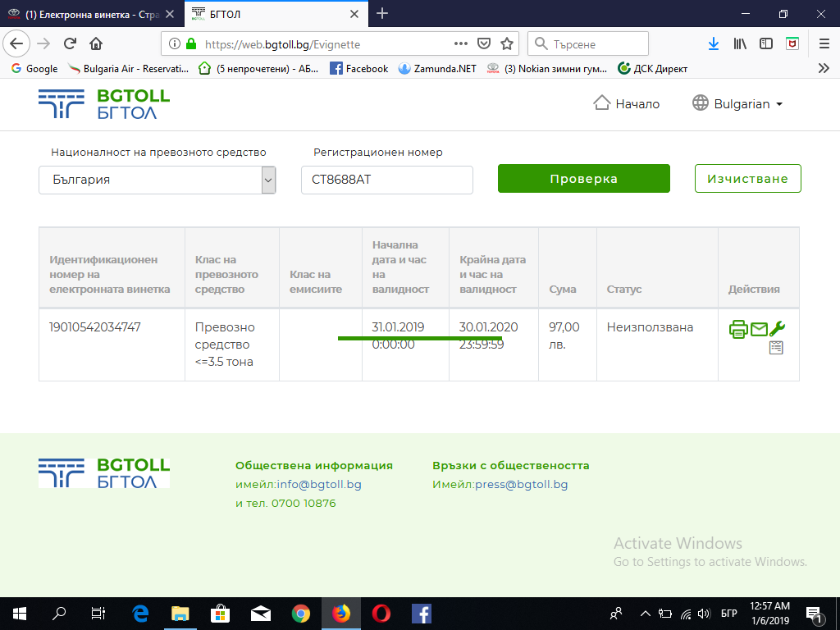Bookmark this page with the star icon

point(507,44)
